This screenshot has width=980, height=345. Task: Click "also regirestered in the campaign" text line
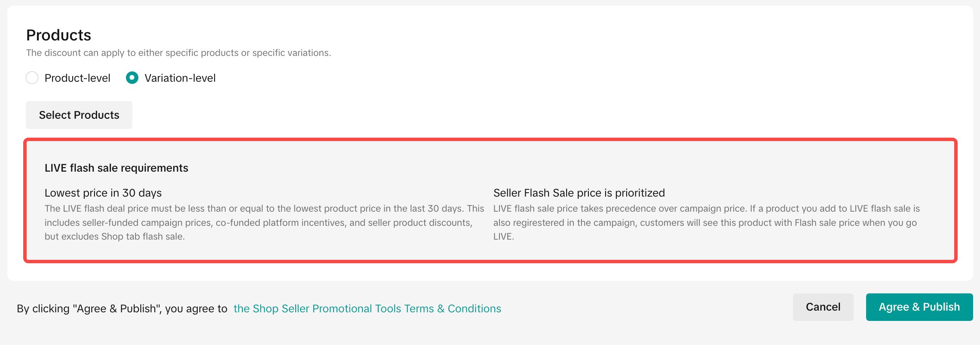[x=705, y=223]
